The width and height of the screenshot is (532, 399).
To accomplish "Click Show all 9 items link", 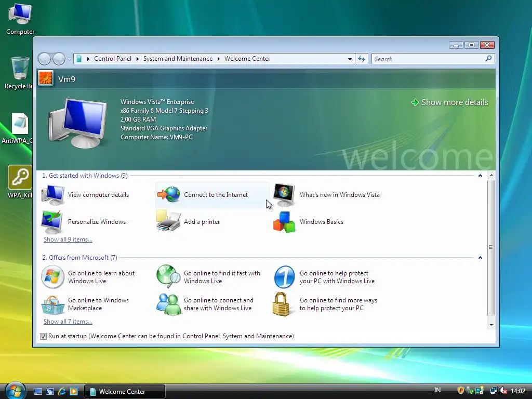I will [68, 239].
